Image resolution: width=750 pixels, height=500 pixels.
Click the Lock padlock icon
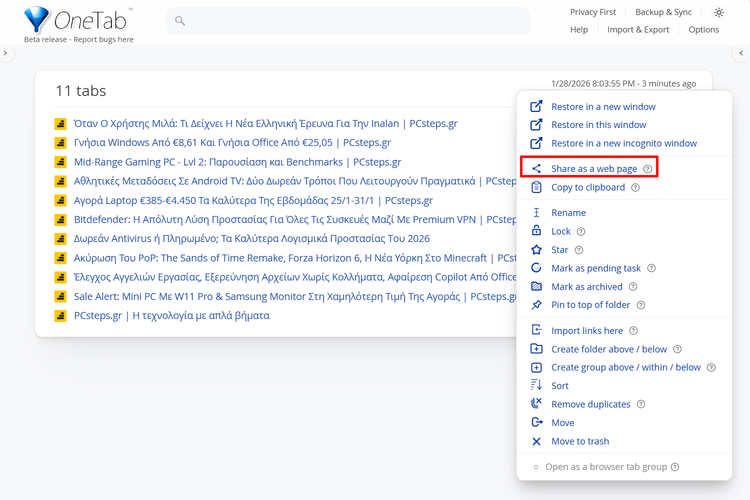tap(536, 231)
